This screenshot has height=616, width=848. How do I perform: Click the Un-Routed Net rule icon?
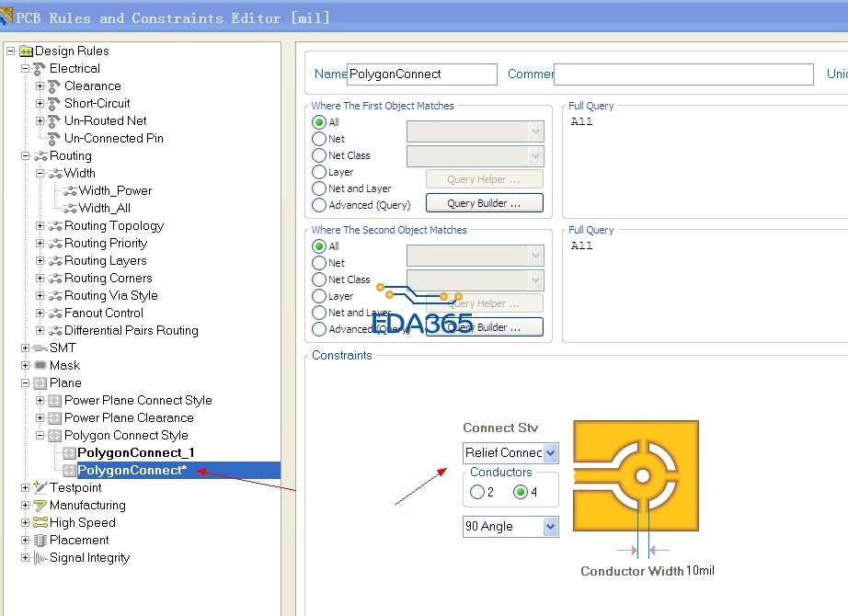(54, 121)
